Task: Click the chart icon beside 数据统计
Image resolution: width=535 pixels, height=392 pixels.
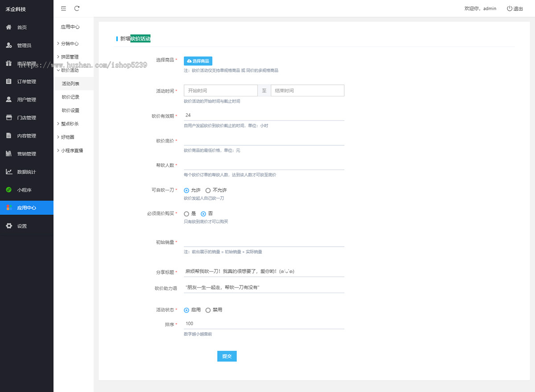Action: (x=8, y=172)
